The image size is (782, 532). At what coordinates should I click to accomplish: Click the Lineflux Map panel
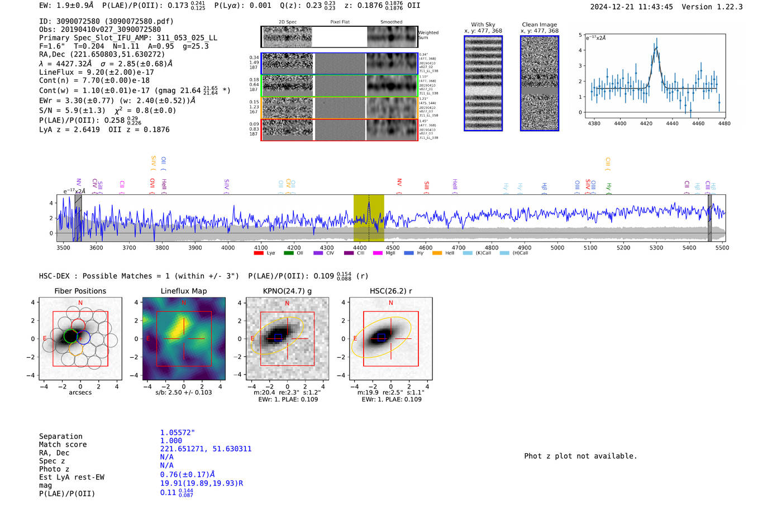point(184,339)
